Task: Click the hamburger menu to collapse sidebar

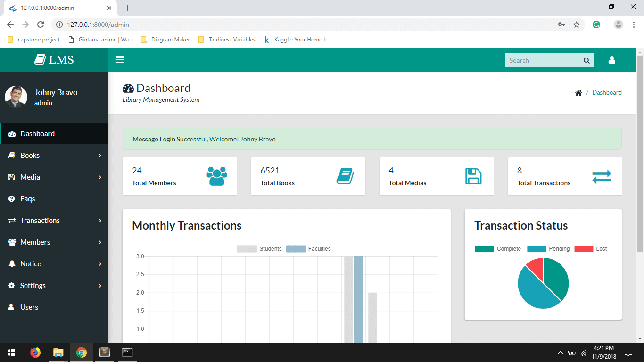Action: (x=120, y=59)
